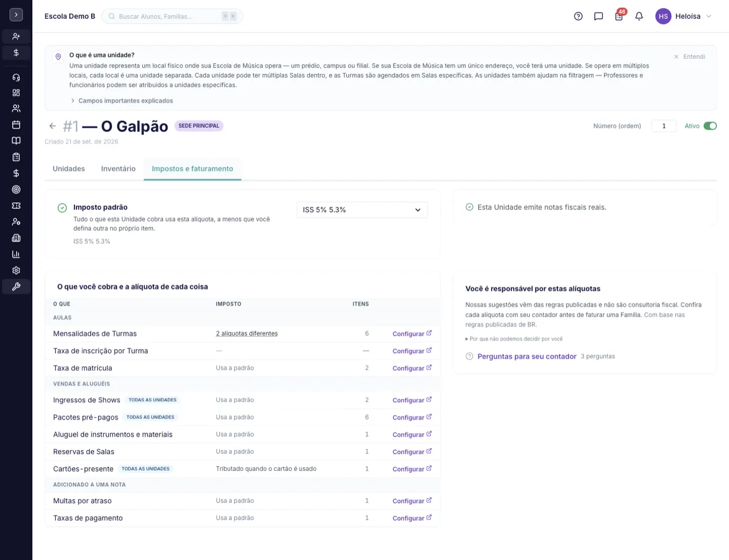Click the Número (ordem) input field
This screenshot has width=729, height=560.
[x=664, y=126]
